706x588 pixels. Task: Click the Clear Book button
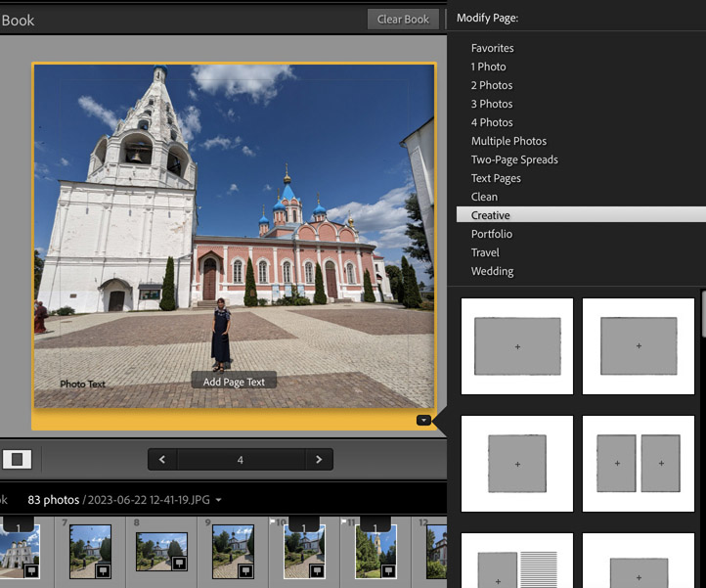coord(403,20)
